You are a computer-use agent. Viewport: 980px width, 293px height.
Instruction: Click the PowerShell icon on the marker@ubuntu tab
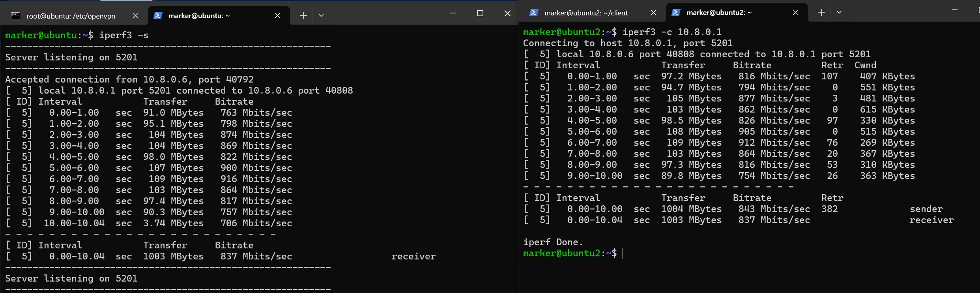[x=158, y=16]
